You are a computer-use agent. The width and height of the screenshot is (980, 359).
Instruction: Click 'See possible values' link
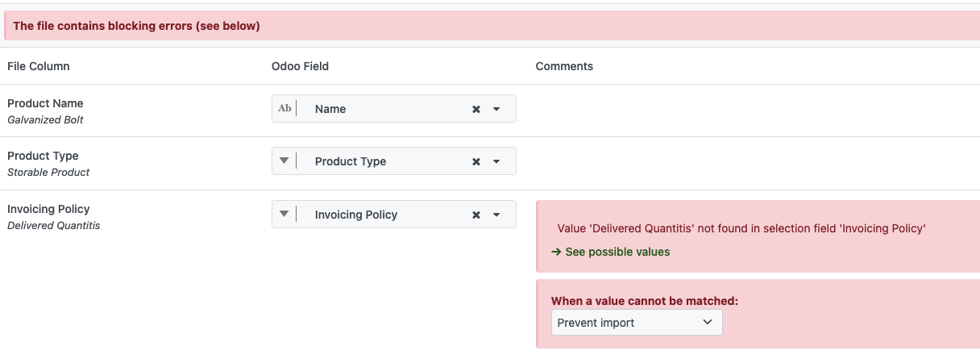point(617,252)
